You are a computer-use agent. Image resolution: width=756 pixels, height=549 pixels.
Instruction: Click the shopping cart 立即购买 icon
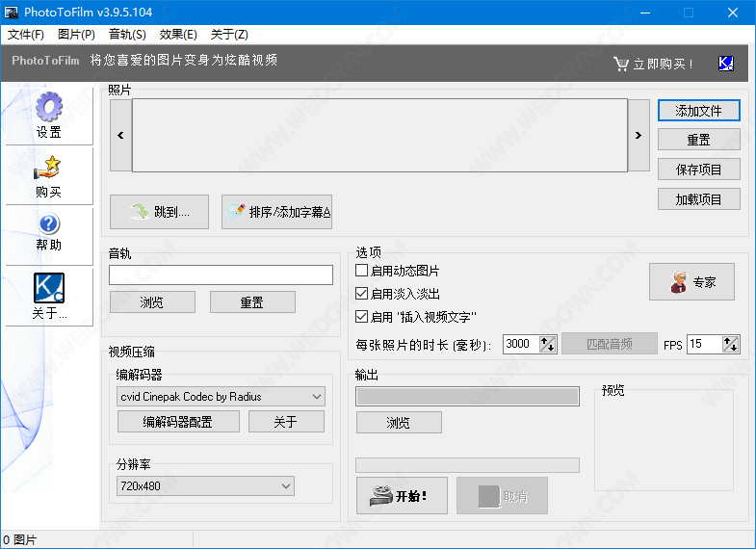click(620, 64)
